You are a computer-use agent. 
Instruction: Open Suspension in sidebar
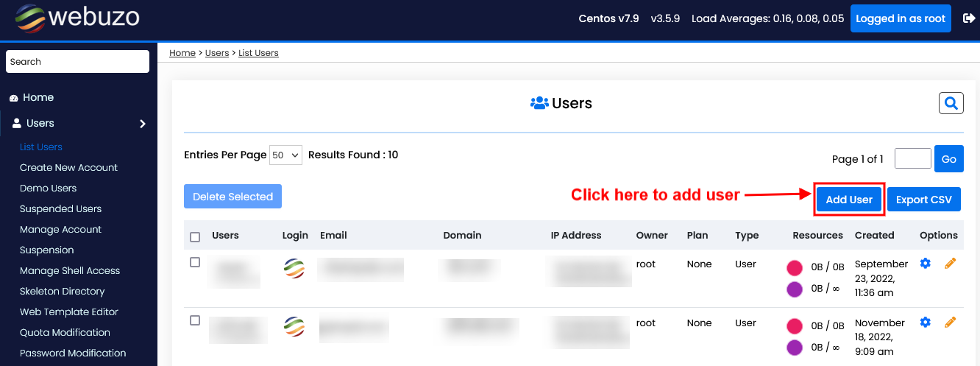(x=47, y=250)
